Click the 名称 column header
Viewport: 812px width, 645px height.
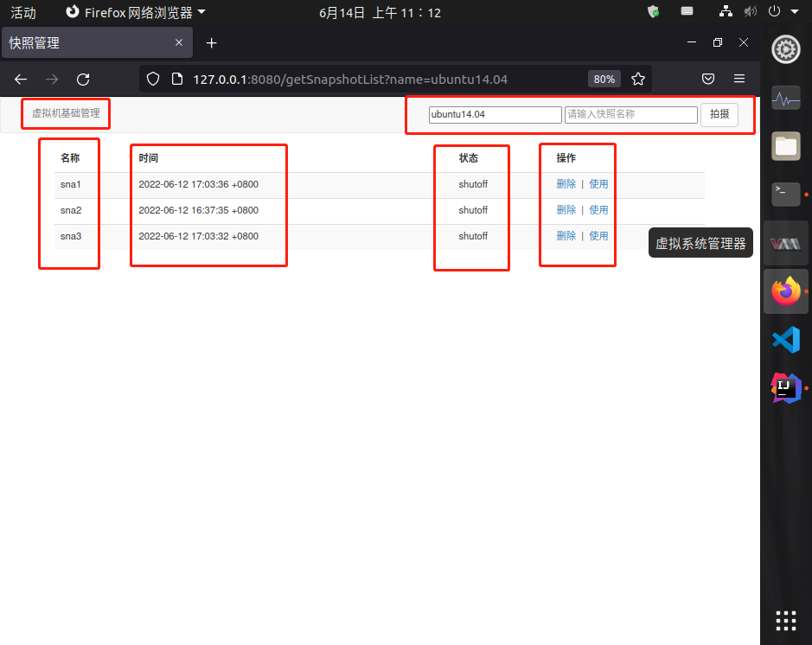point(70,158)
